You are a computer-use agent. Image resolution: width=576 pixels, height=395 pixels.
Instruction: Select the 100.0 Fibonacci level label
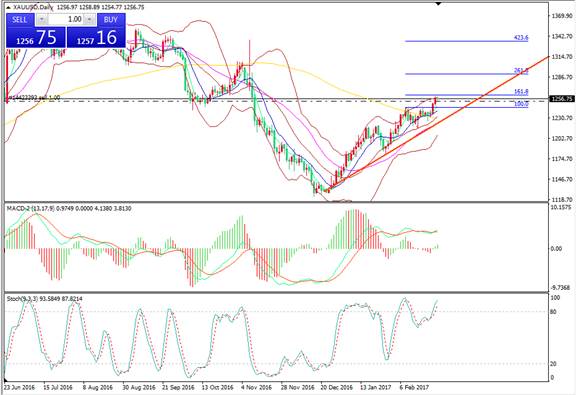point(521,104)
